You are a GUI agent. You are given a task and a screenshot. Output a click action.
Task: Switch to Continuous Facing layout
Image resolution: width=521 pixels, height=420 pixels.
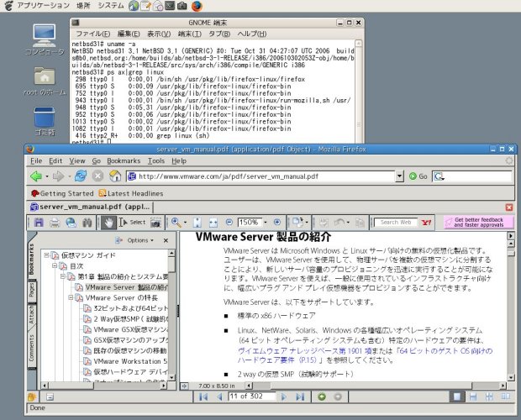tap(489, 396)
